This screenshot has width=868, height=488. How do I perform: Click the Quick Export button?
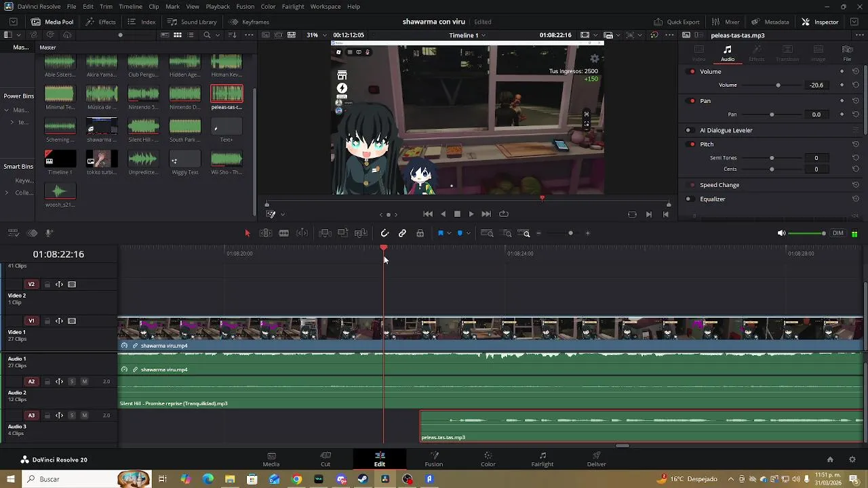(x=676, y=22)
